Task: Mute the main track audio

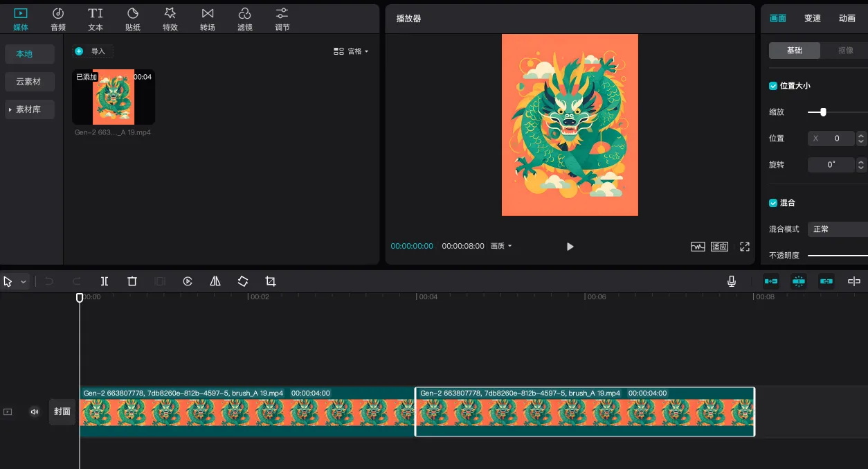Action: coord(35,412)
